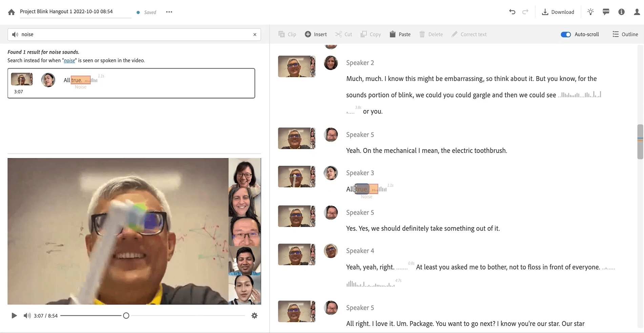Click the Insert toolbar option
The height and width of the screenshot is (333, 644).
[316, 34]
